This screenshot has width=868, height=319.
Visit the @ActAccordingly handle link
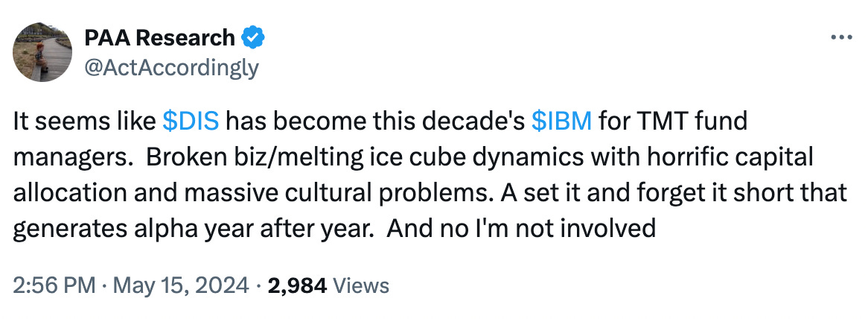[x=172, y=68]
